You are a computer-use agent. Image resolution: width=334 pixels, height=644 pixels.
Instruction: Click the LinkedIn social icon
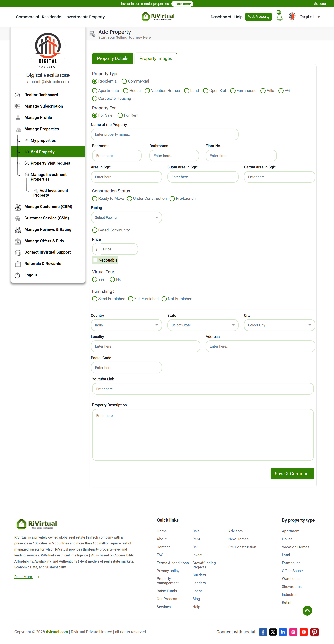(x=283, y=632)
